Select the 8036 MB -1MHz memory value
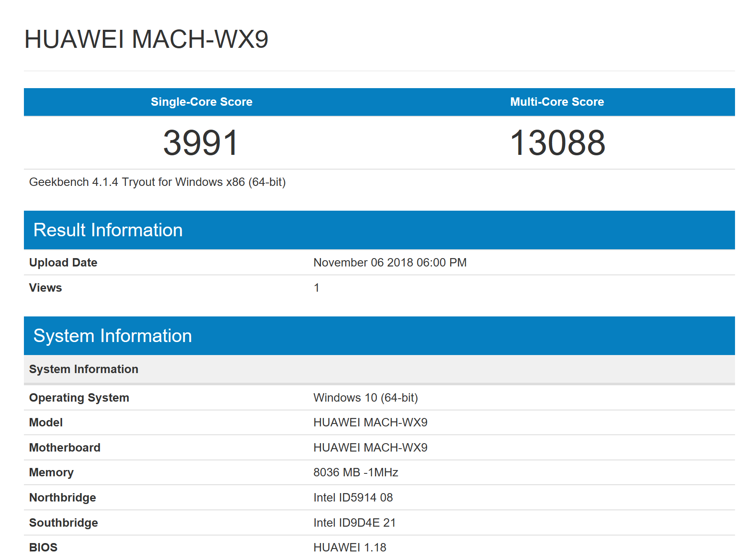The width and height of the screenshot is (756, 559). (356, 473)
